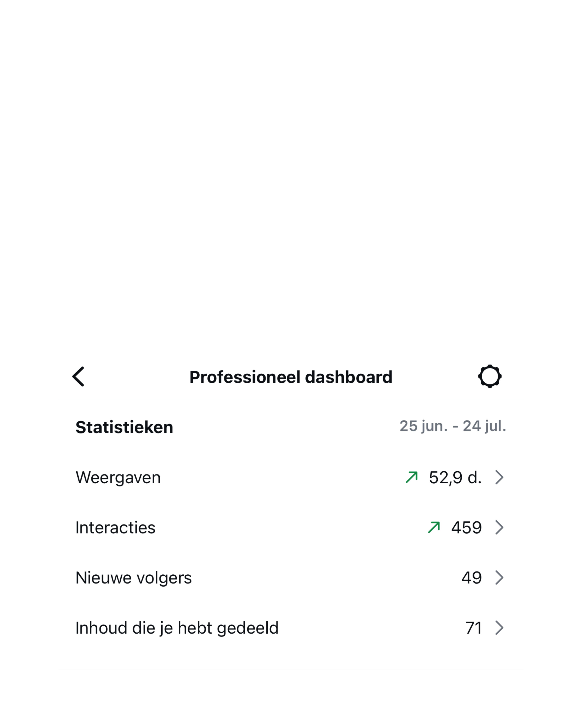
Task: Open the Weergaven statistics row label
Action: click(x=118, y=477)
